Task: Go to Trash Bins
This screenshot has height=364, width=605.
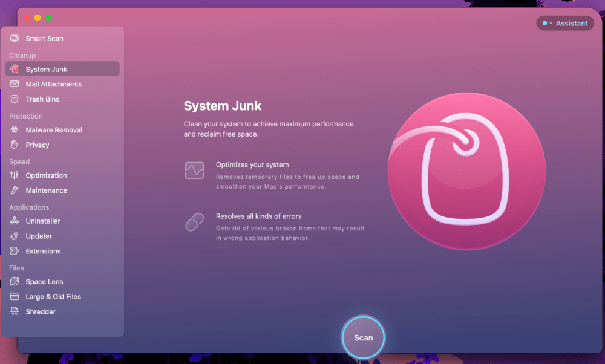Action: [x=62, y=99]
